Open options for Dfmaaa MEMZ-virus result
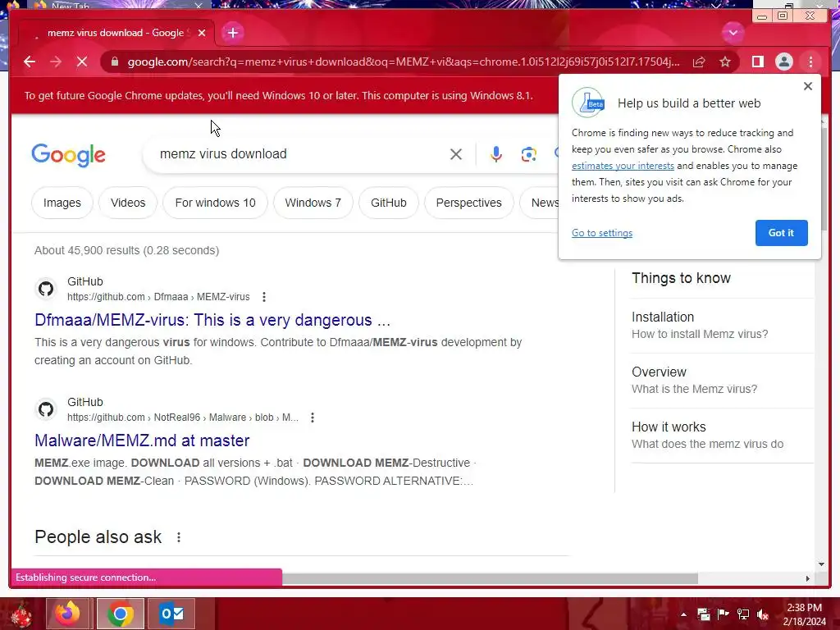 (x=263, y=297)
